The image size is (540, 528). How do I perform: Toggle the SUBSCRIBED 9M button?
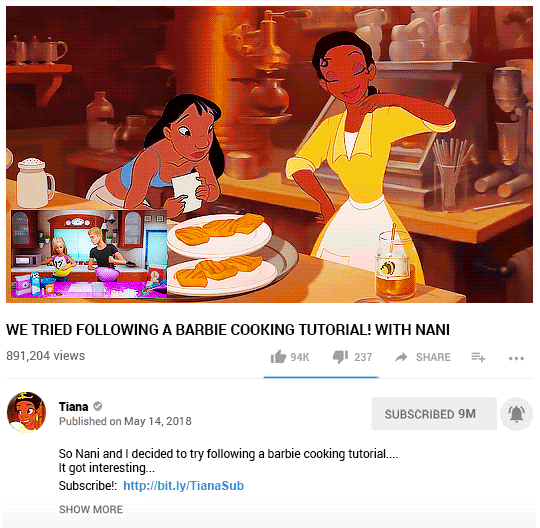(x=434, y=414)
